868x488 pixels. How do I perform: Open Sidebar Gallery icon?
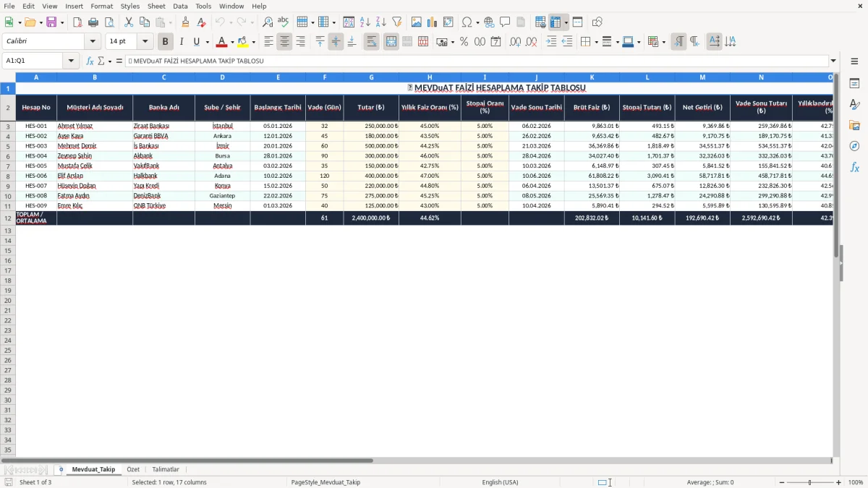click(855, 126)
